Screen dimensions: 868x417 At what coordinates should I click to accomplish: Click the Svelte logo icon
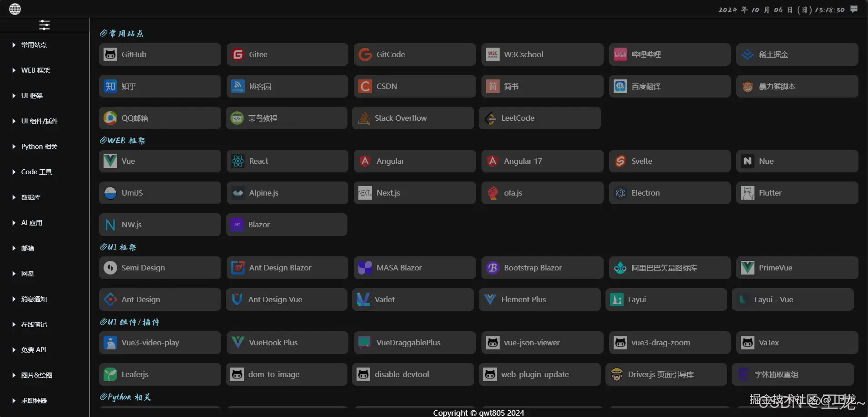click(x=620, y=161)
